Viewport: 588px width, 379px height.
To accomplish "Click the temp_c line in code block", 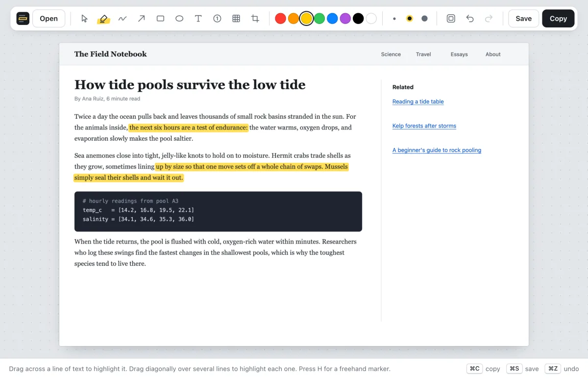I will click(138, 210).
